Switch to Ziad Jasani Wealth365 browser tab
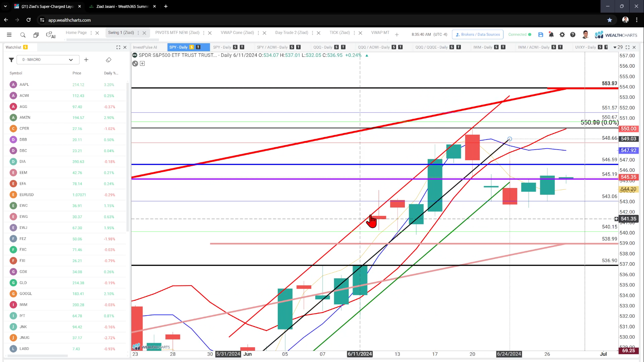 122,6
